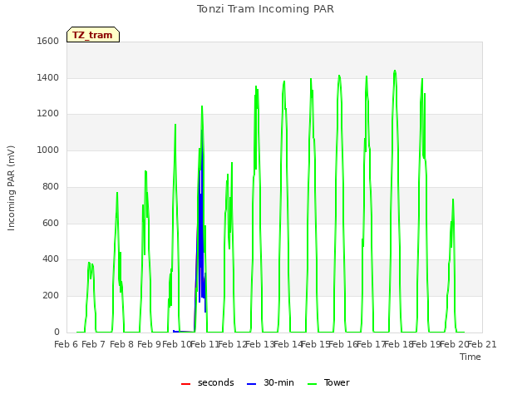Viewport: 532px width, 399px height.
Task: Click the Feb 20 x-axis date label
Action: coord(455,344)
